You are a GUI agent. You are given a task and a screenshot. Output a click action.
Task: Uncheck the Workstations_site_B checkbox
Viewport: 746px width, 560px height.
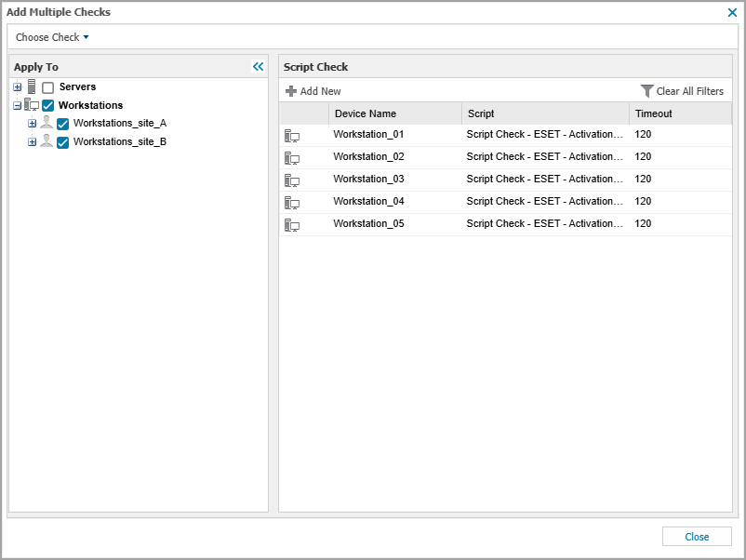pos(63,142)
